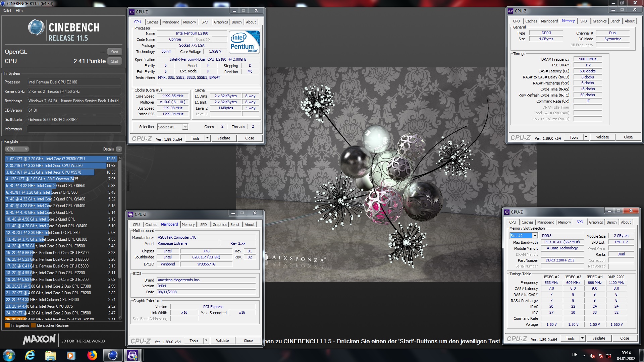
Task: Open Tools dropdown arrow in Memory window
Action: [586, 137]
